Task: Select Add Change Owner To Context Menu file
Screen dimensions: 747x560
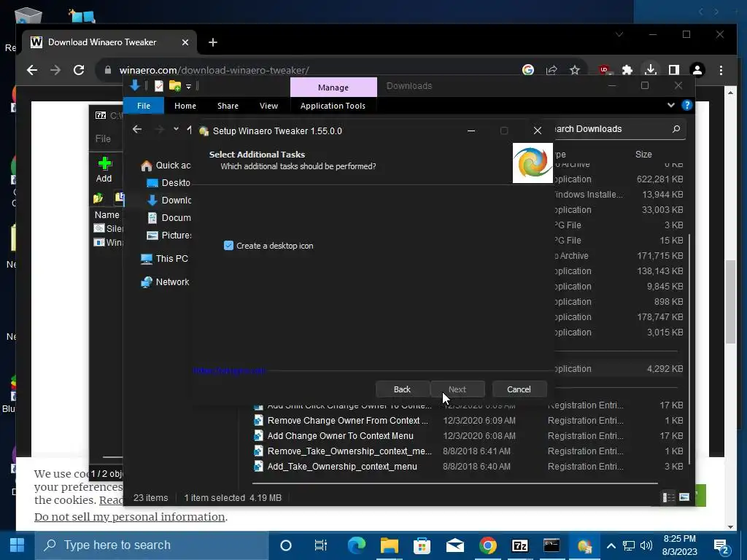Action: coord(340,436)
